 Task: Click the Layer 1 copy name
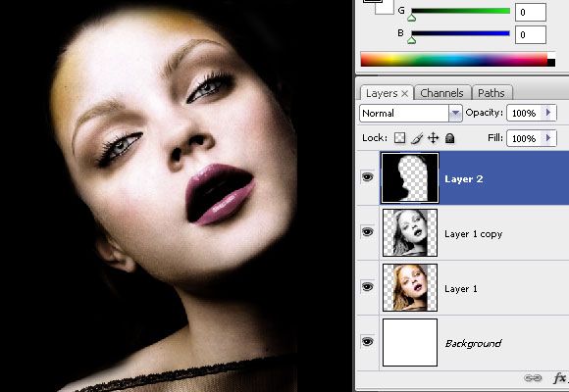point(473,234)
